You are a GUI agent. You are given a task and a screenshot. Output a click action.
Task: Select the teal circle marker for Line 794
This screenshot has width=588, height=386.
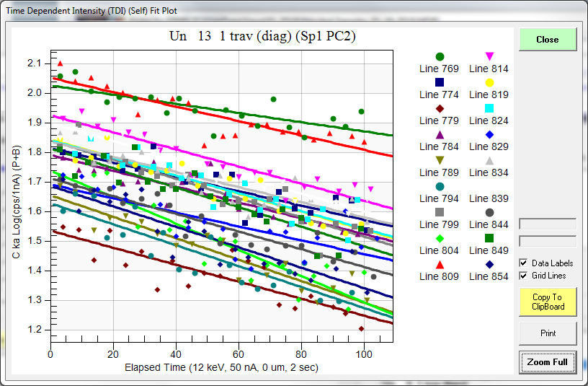(x=440, y=187)
